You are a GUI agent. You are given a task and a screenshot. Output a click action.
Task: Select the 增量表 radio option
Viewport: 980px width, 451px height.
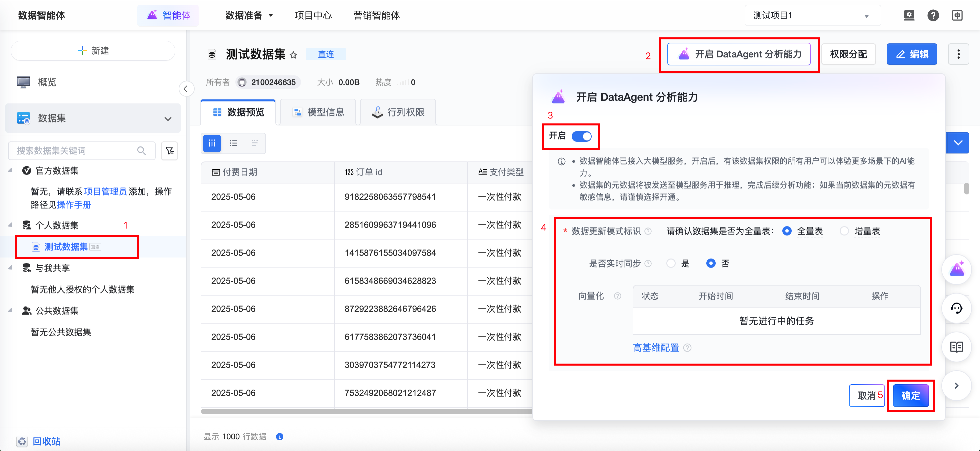point(844,231)
